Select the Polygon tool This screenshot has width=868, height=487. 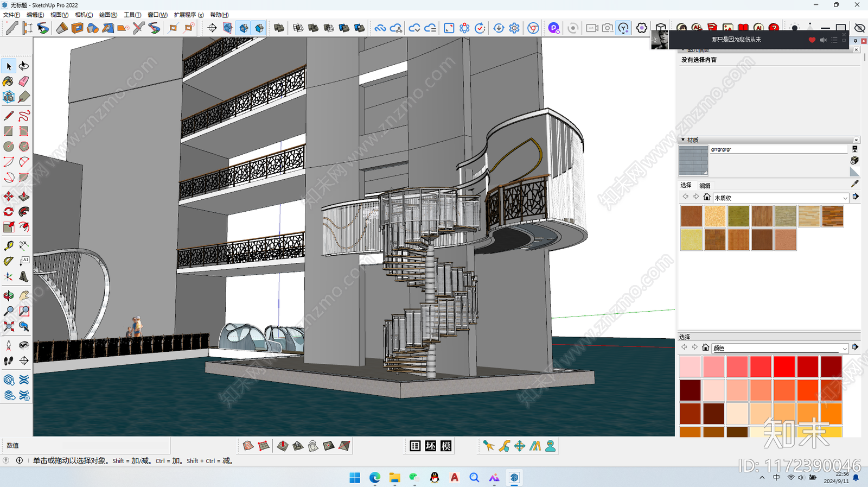pyautogui.click(x=24, y=147)
